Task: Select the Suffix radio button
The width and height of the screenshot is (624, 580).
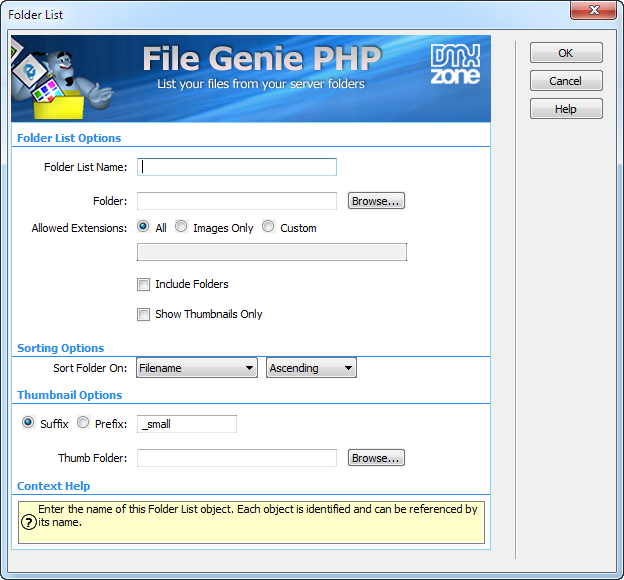Action: [x=28, y=422]
